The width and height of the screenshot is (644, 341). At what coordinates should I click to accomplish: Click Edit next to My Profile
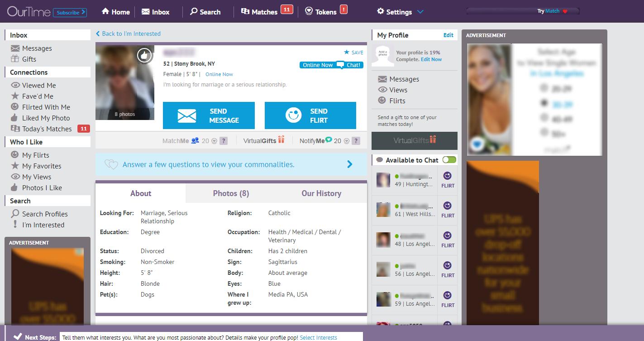448,35
